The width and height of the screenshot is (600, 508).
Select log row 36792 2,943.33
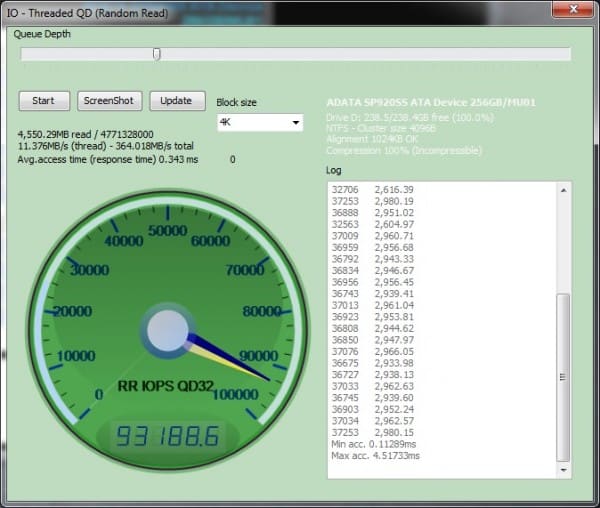click(x=372, y=259)
